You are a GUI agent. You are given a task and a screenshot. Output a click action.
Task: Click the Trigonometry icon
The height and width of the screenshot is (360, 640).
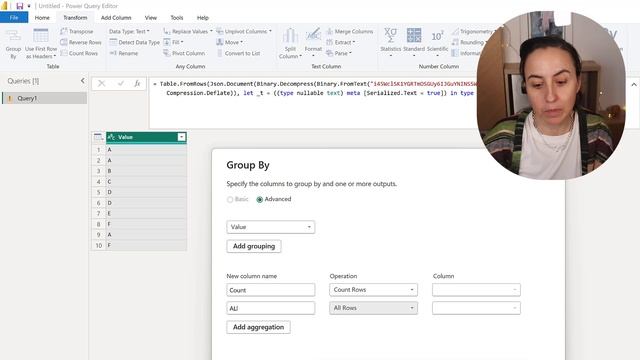[x=455, y=31]
